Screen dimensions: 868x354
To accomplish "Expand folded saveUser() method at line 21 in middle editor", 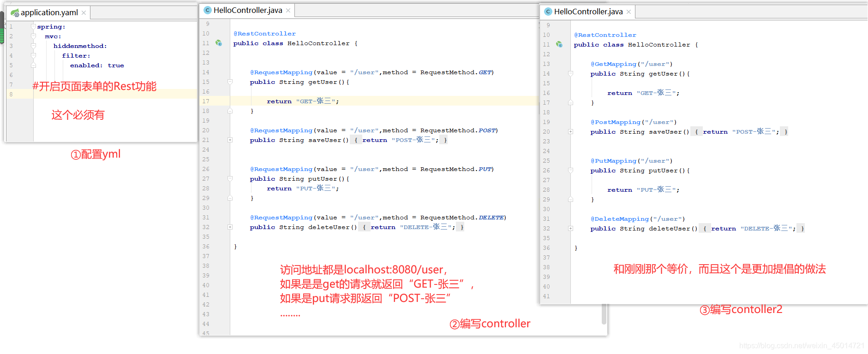I will [x=230, y=140].
